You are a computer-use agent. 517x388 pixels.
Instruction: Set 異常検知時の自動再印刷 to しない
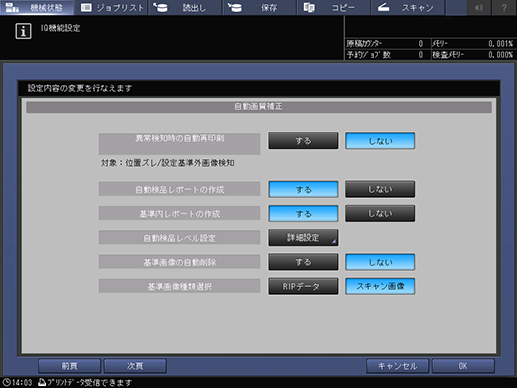380,141
